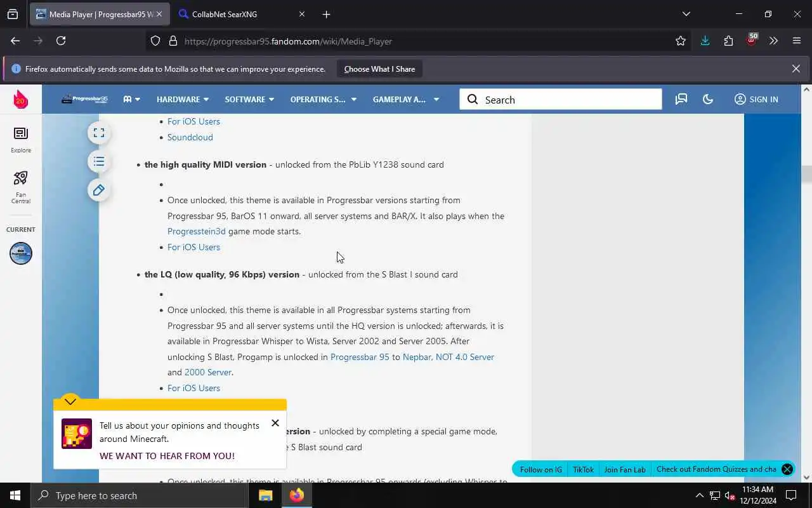List all open tabs chevron

click(x=686, y=14)
